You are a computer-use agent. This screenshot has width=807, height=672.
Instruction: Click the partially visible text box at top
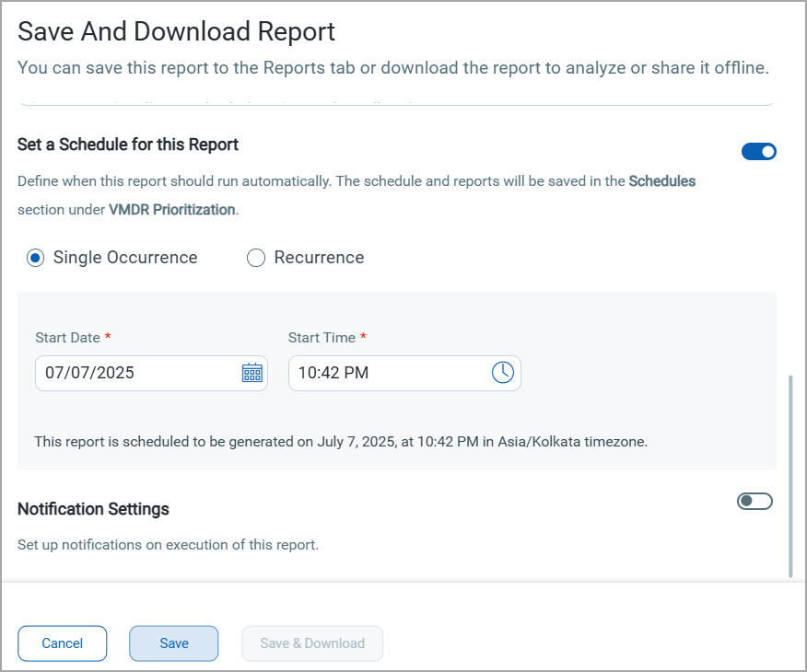[396, 100]
